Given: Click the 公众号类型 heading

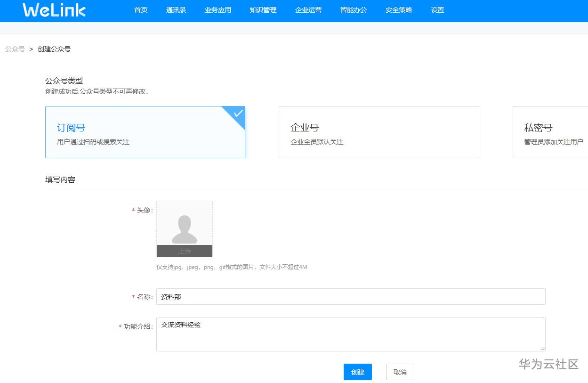Looking at the screenshot, I should click(x=64, y=81).
